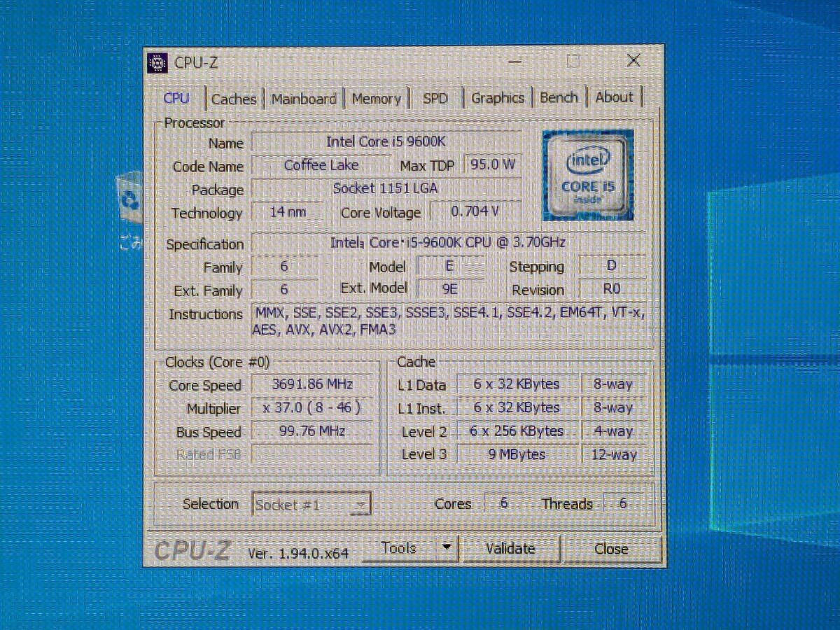840x630 pixels.
Task: Click the version text Ver. 1.94.0.x64
Action: (x=298, y=553)
